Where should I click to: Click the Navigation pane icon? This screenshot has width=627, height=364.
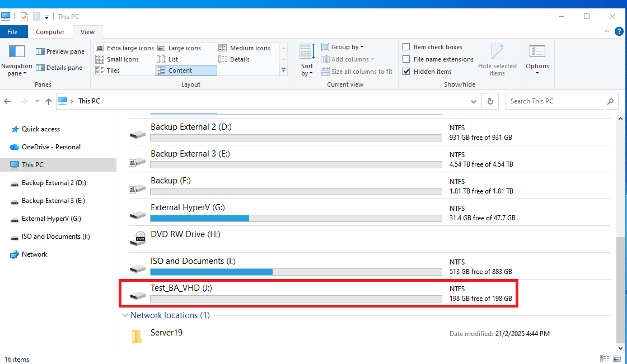click(x=16, y=52)
